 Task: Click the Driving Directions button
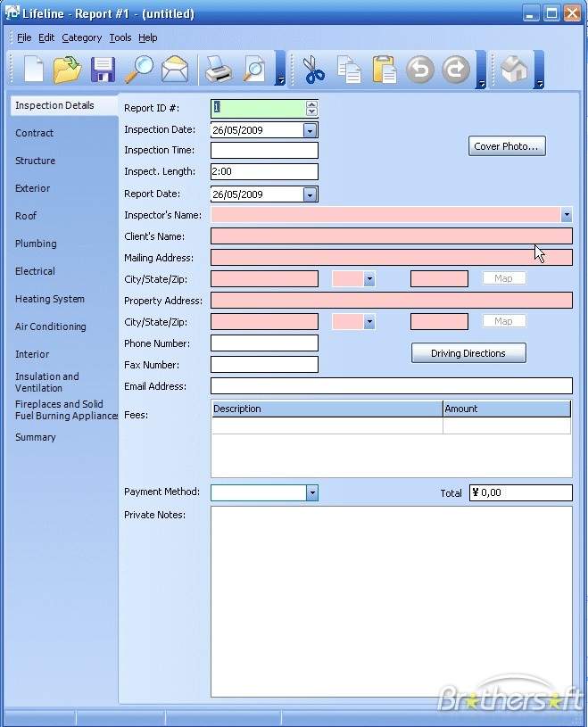click(x=468, y=353)
